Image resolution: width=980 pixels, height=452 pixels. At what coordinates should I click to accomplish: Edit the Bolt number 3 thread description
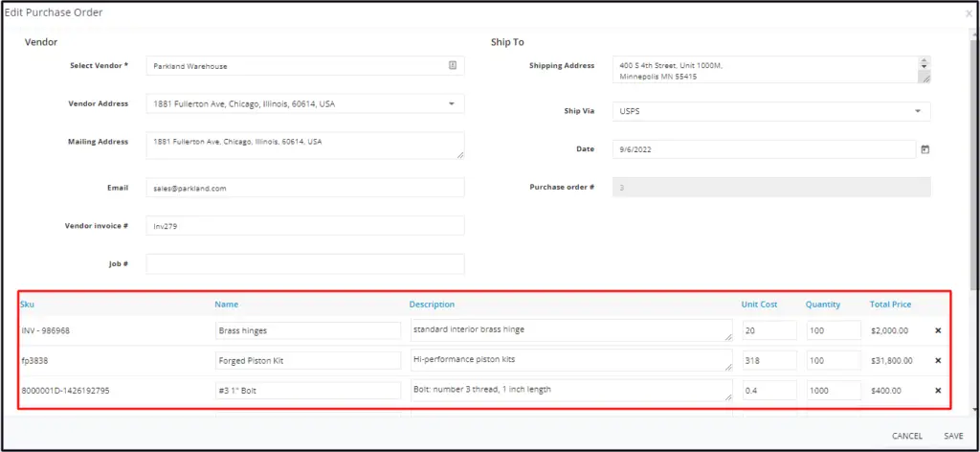(x=571, y=390)
